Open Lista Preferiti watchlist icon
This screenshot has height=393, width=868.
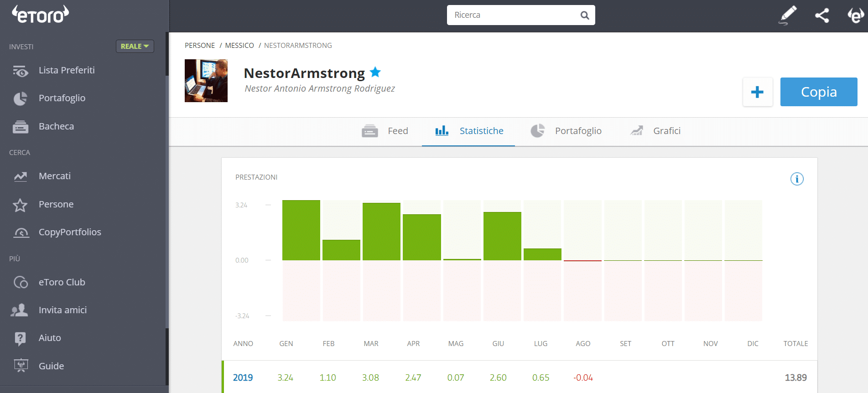tap(20, 71)
